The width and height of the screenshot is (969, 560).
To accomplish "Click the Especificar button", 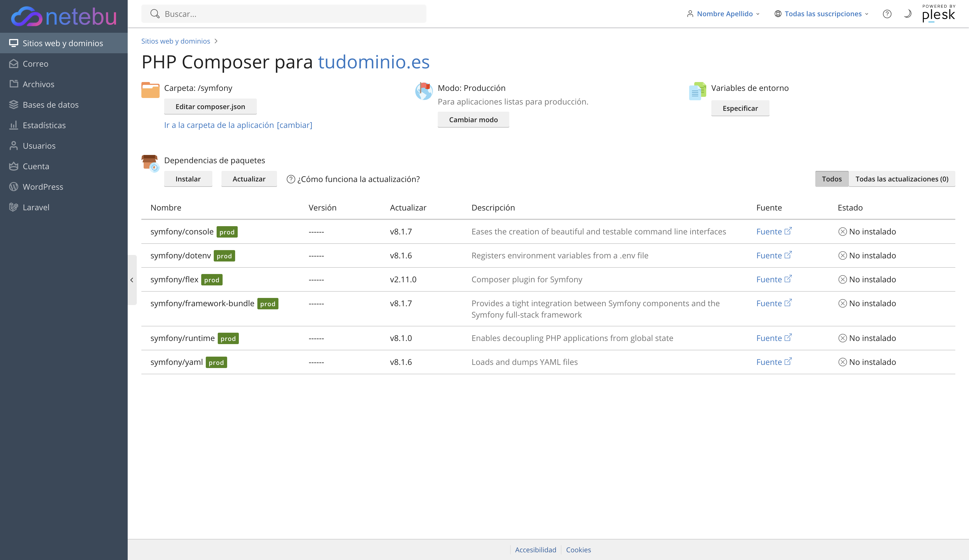I will pyautogui.click(x=740, y=108).
